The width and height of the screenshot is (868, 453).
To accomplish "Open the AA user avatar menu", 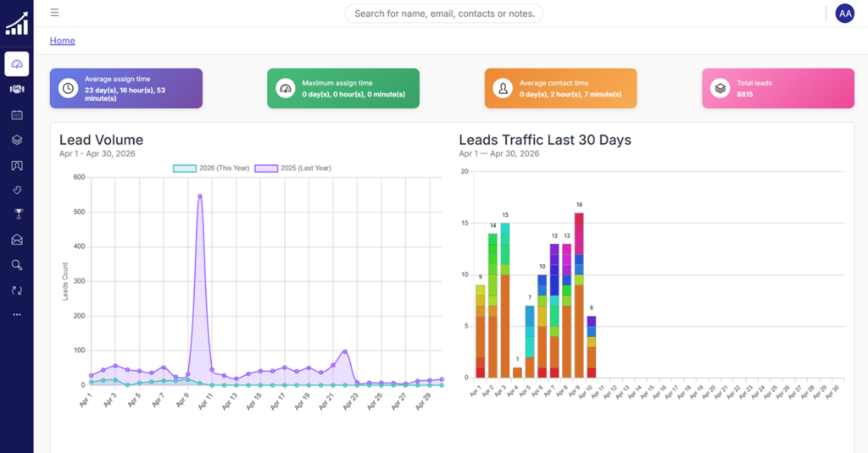I will coord(844,13).
